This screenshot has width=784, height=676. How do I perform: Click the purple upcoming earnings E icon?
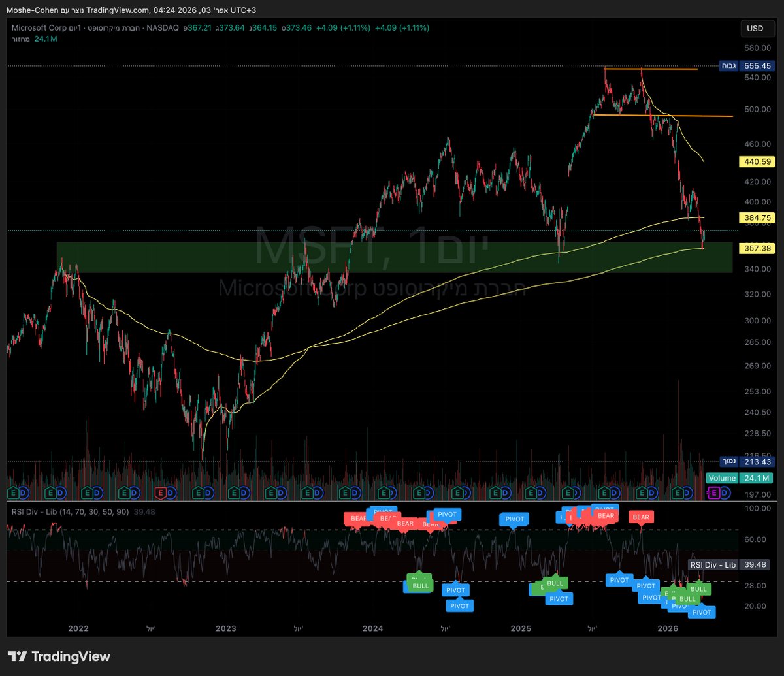(x=714, y=492)
